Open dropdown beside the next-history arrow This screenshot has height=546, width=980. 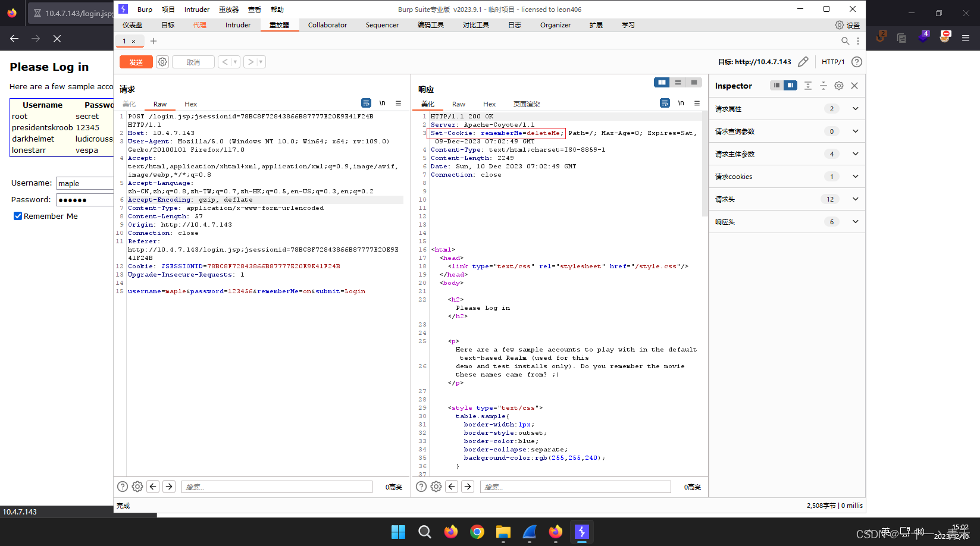(x=261, y=62)
